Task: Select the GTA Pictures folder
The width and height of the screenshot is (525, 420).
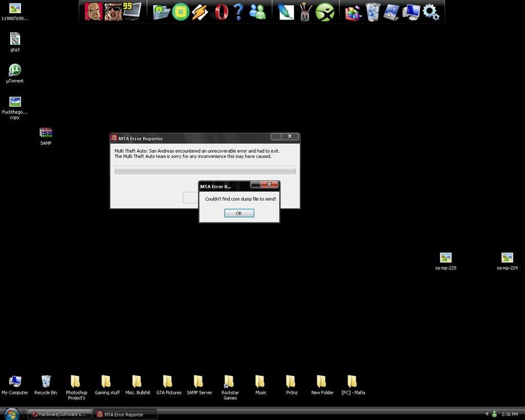Action: [169, 385]
